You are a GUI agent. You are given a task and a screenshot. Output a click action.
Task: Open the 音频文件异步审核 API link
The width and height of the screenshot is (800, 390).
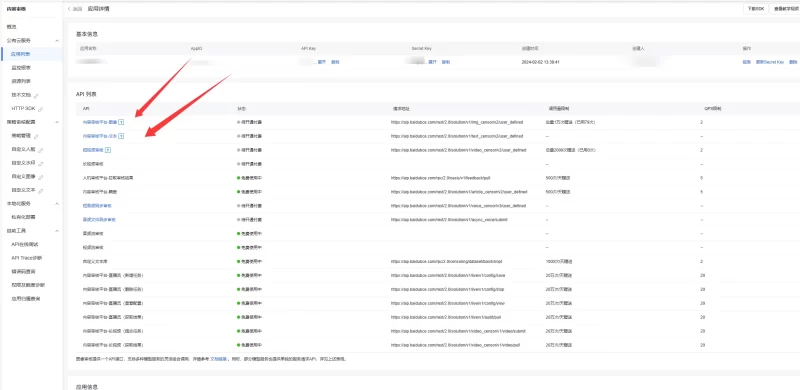tap(99, 220)
